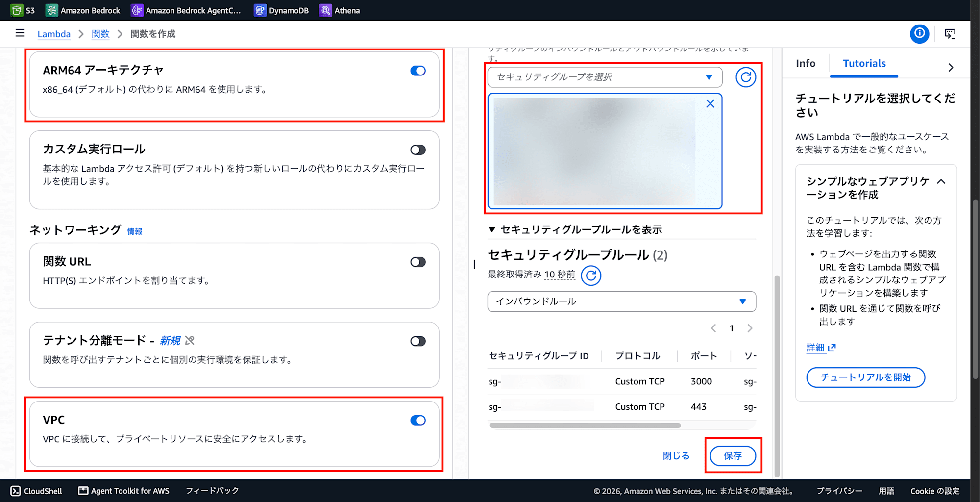The height and width of the screenshot is (502, 980).
Task: Refresh the security group list
Action: click(746, 77)
